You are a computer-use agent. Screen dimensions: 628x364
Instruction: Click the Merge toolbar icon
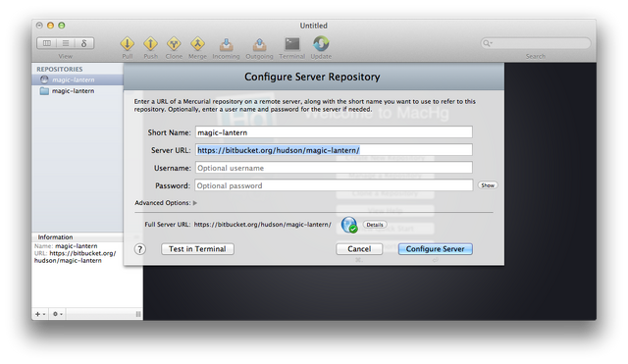click(197, 43)
